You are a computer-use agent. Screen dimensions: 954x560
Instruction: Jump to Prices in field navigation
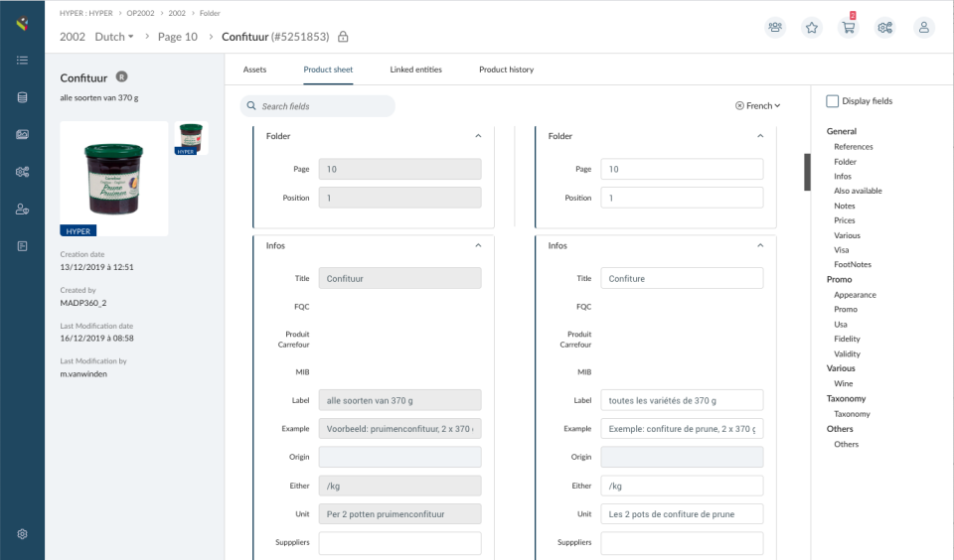coord(845,220)
